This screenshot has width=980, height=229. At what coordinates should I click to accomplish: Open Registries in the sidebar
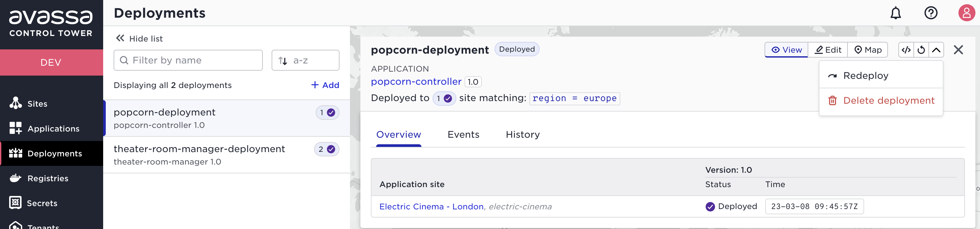[x=51, y=178]
